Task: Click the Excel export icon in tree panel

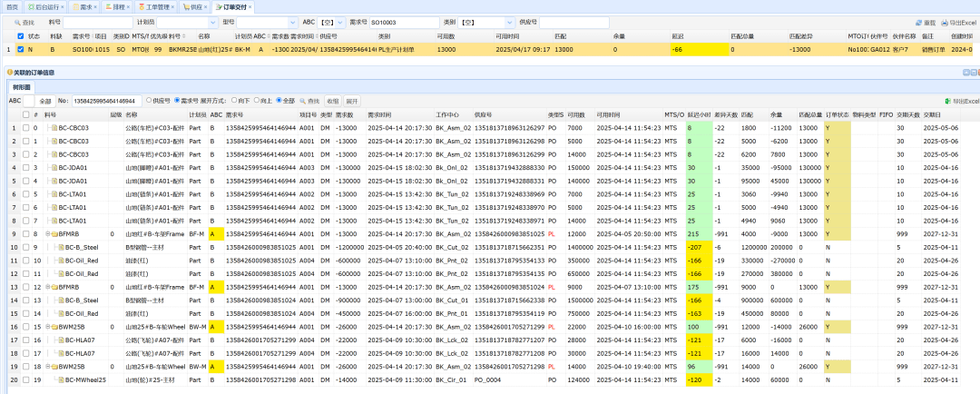Action: tap(948, 101)
